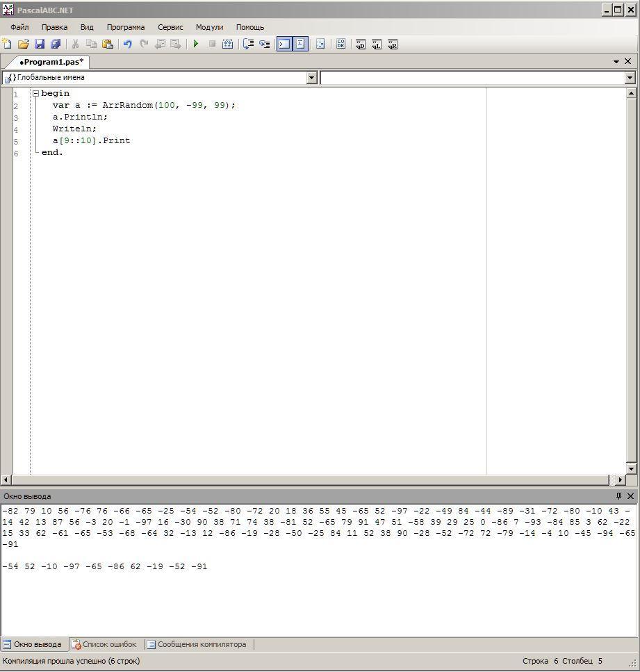640x672 pixels.
Task: Click editor horizontal scrollbar right arrow
Action: (621, 480)
